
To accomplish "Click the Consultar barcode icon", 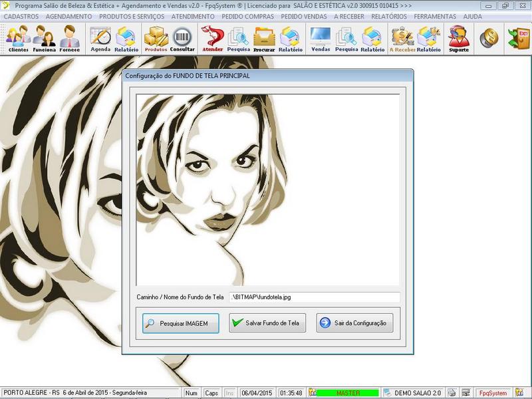I will coord(182,39).
